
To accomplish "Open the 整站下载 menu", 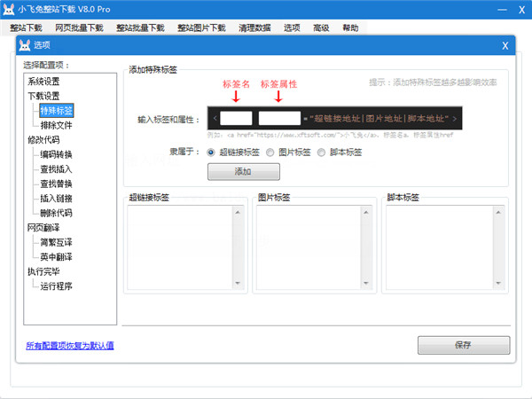I will pyautogui.click(x=26, y=27).
